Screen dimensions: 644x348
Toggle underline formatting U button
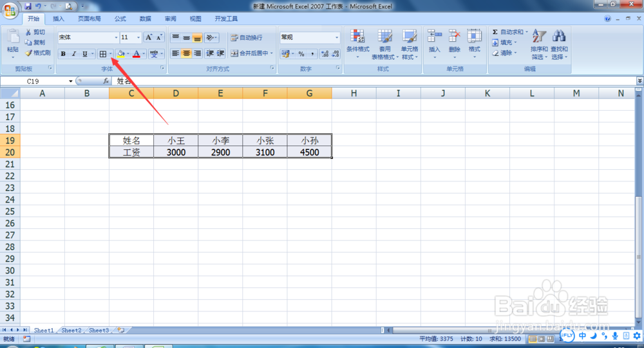pos(84,54)
